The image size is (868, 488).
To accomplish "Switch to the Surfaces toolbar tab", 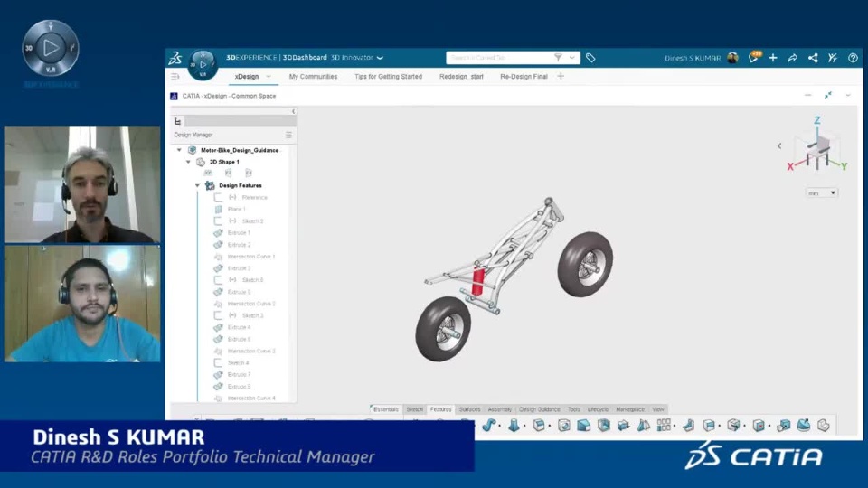I will pos(469,409).
